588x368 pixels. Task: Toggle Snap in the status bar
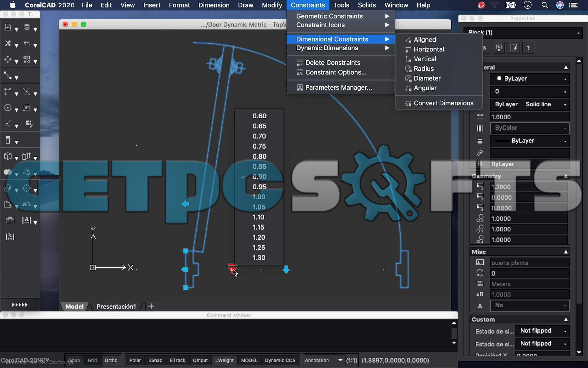coord(74,360)
